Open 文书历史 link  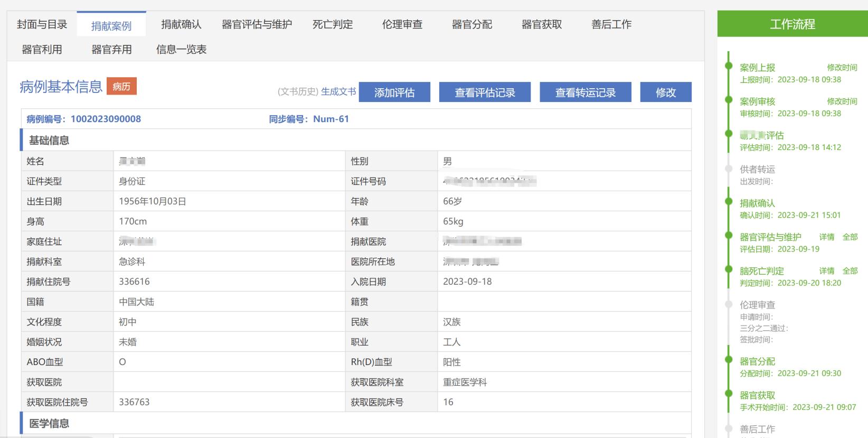[x=298, y=92]
